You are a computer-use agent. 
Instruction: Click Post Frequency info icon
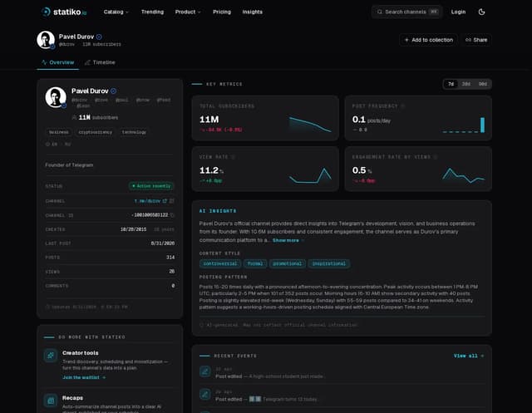pyautogui.click(x=402, y=106)
